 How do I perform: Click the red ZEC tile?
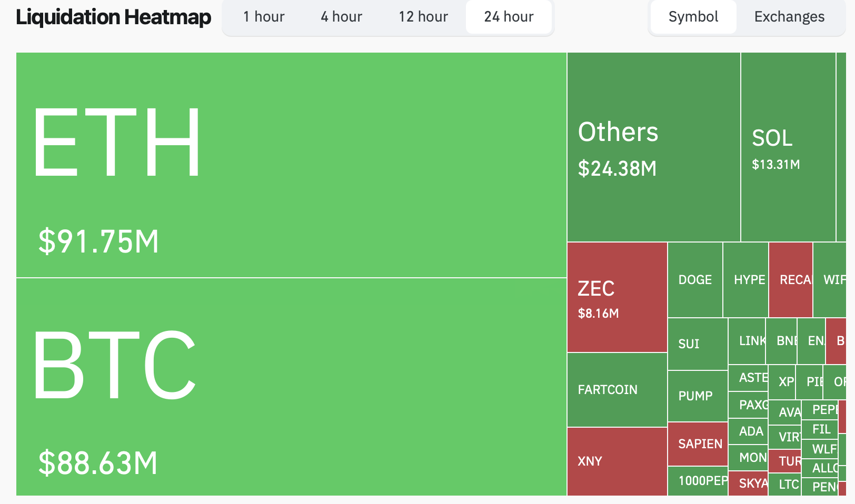(x=617, y=297)
